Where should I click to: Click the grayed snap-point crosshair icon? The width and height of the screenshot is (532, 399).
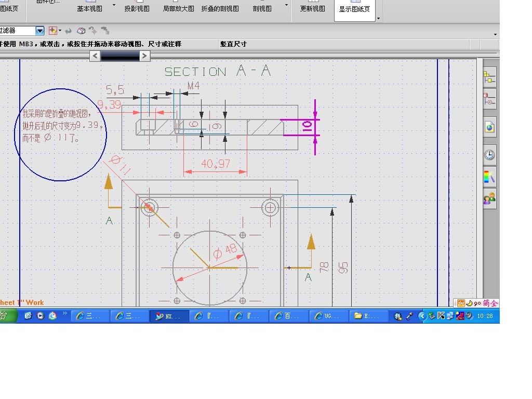pyautogui.click(x=92, y=31)
